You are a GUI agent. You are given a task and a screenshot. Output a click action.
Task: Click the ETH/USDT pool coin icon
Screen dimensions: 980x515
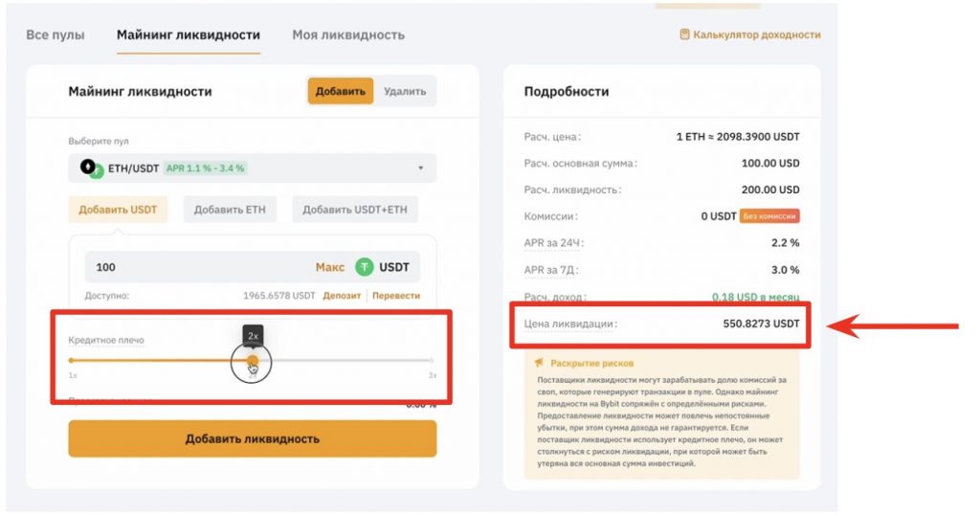[91, 168]
